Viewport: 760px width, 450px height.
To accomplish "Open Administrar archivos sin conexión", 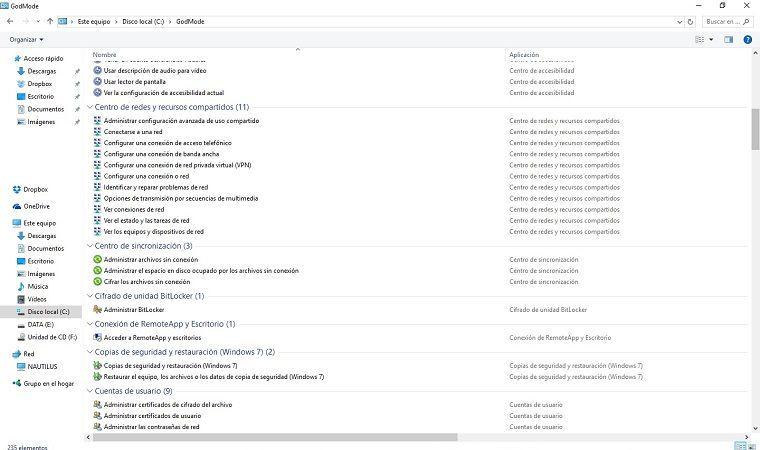I will pyautogui.click(x=151, y=259).
